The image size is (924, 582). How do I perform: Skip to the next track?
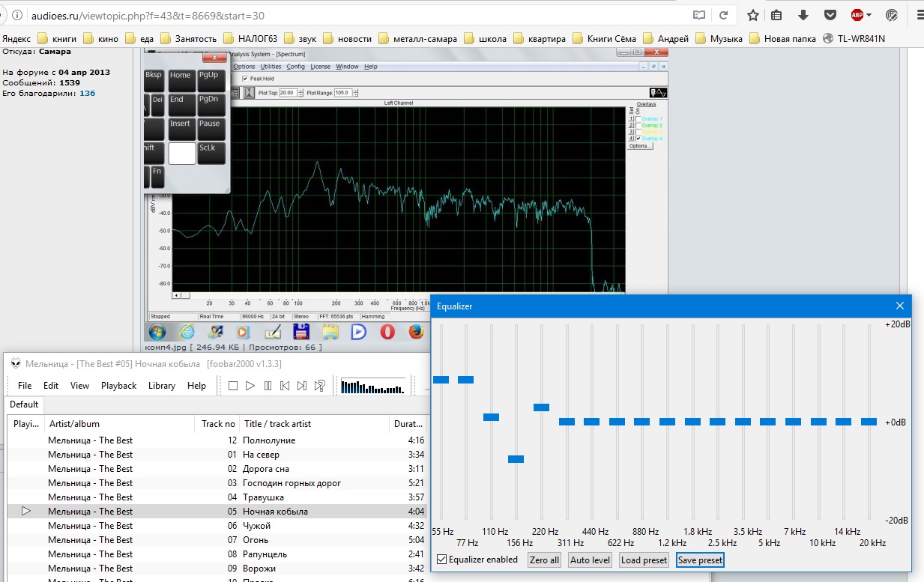tap(302, 386)
